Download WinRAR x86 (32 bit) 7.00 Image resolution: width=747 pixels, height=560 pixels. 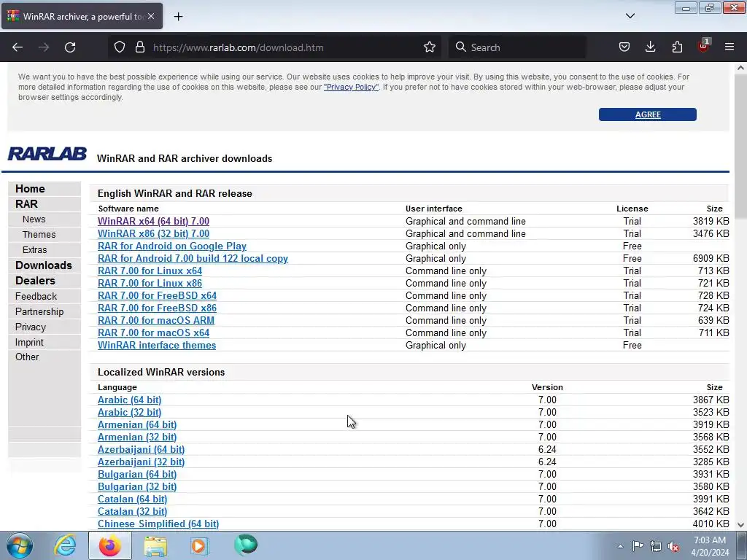153,233
